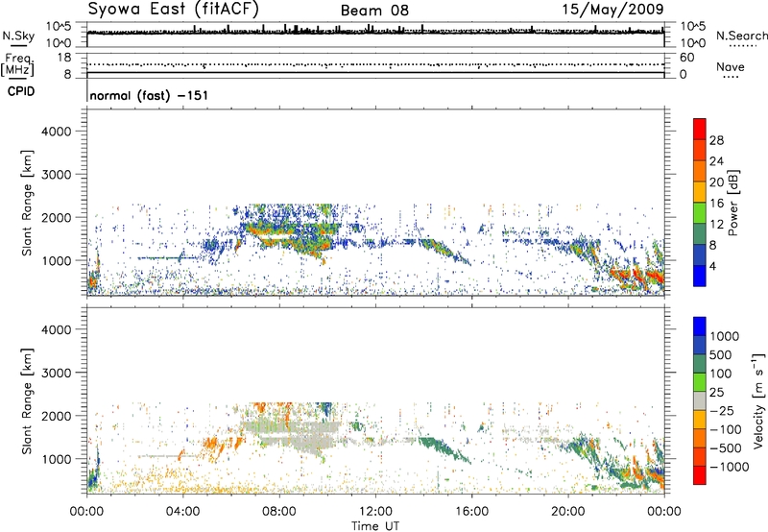Click the 'Power [dB]' color bar label
Viewport: 768px width, 532px height.
tap(732, 203)
